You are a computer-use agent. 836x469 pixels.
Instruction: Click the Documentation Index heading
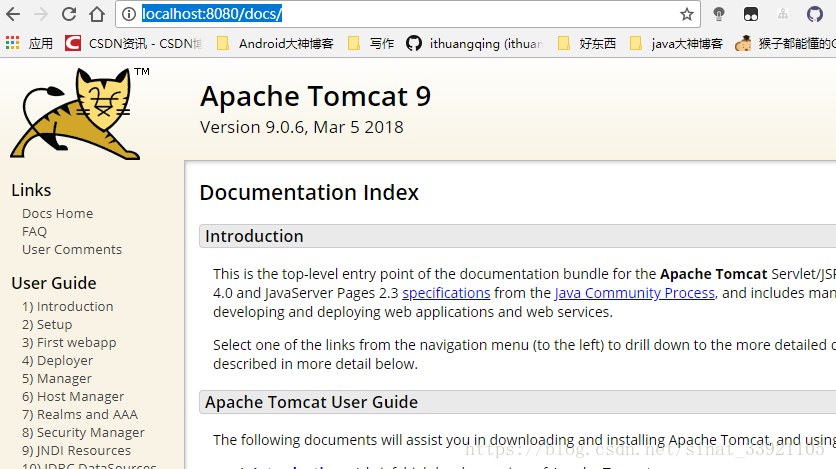(309, 192)
